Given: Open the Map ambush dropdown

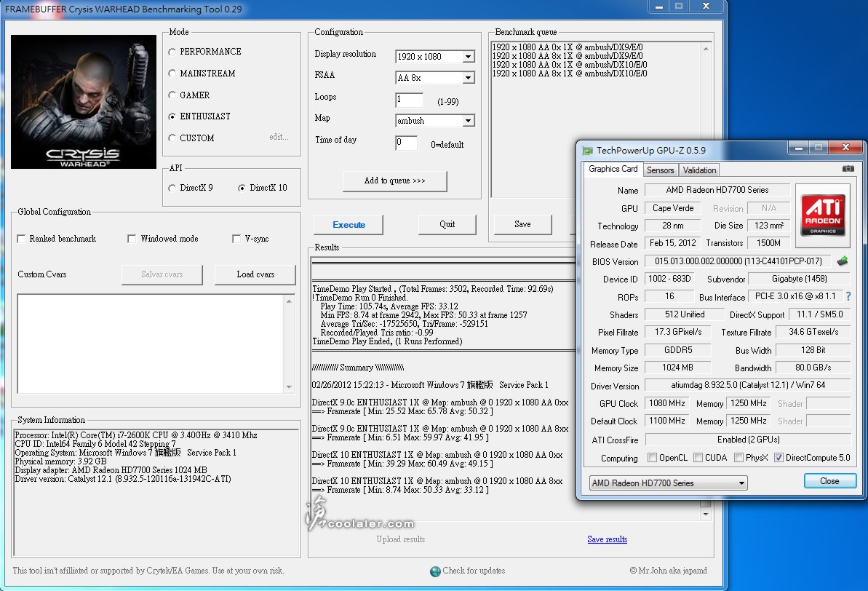Looking at the screenshot, I should point(469,121).
